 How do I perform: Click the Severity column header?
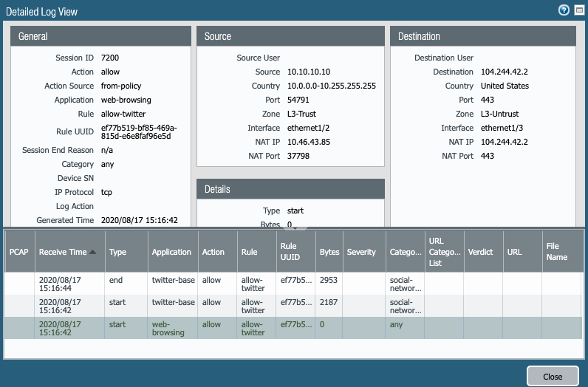(361, 252)
